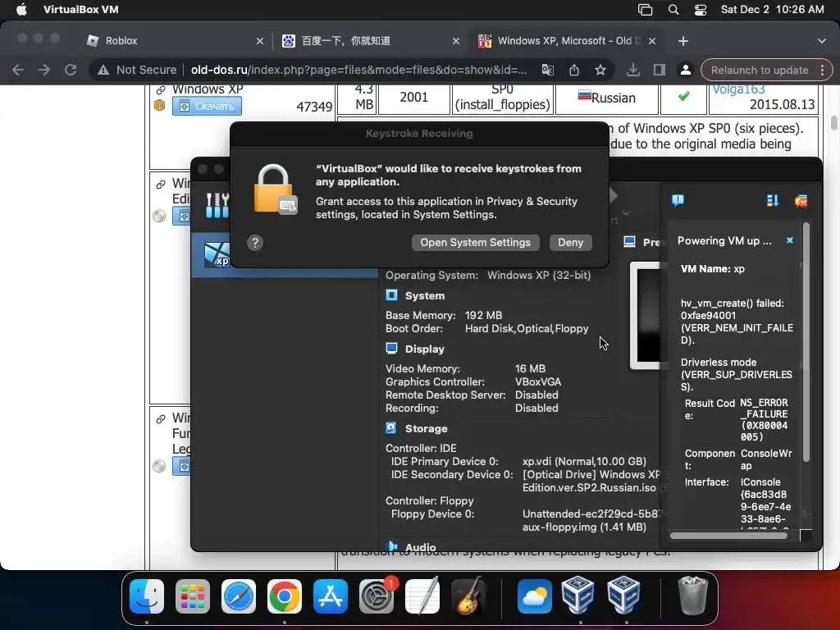Image resolution: width=840 pixels, height=630 pixels.
Task: Open the VirtualBox VM menu
Action: (81, 10)
